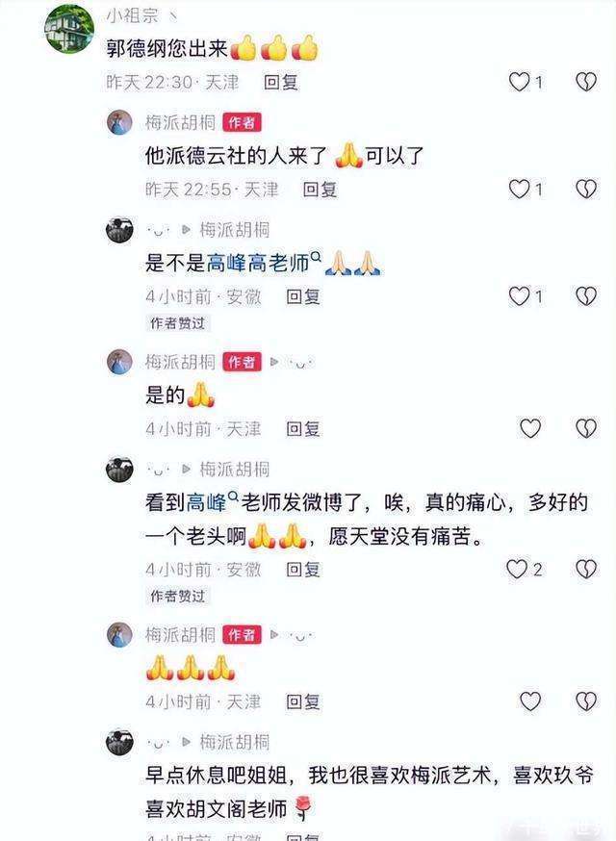This screenshot has width=616, height=841.
Task: Open 小祖宗's profile avatar
Action: click(x=69, y=29)
